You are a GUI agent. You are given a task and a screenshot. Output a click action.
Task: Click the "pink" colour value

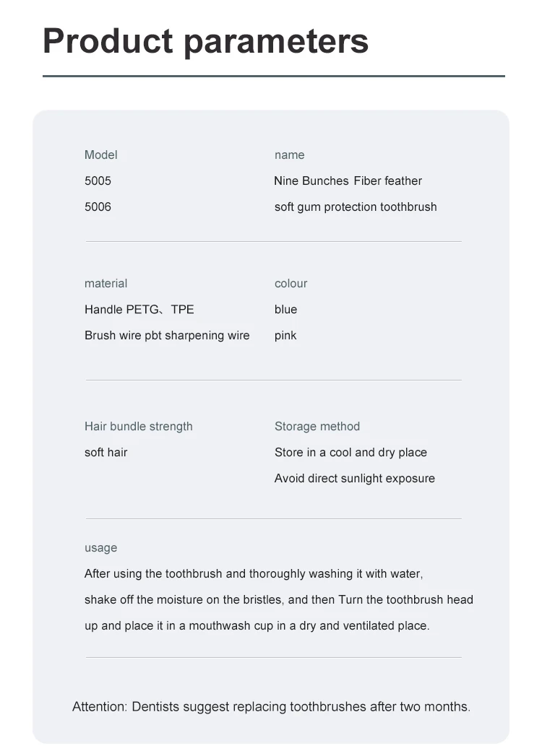click(x=285, y=335)
